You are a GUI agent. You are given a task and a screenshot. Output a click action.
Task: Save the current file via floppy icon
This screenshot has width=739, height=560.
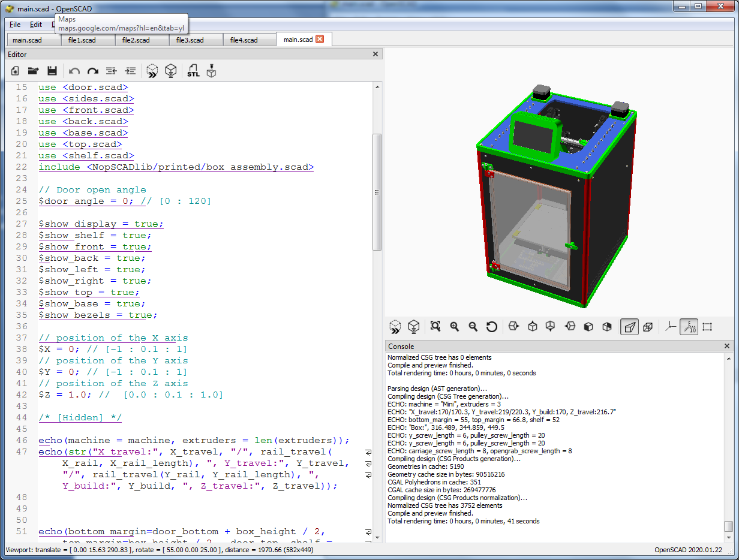tap(52, 71)
